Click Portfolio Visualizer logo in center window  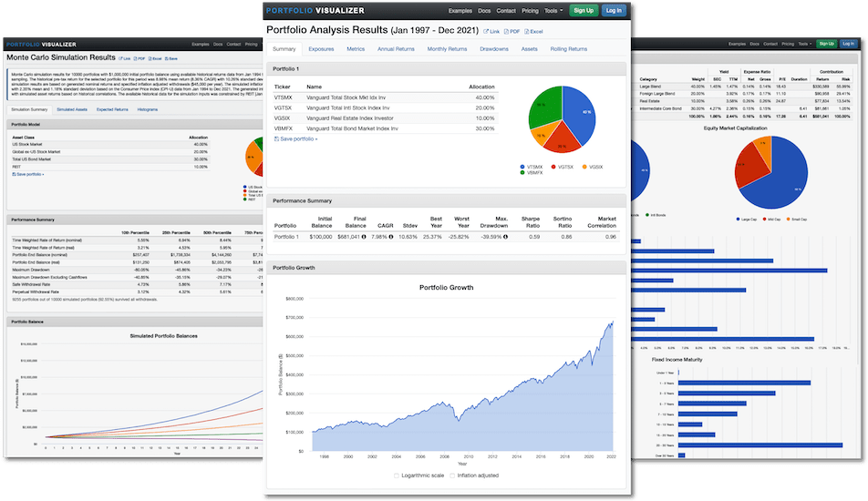click(x=315, y=11)
